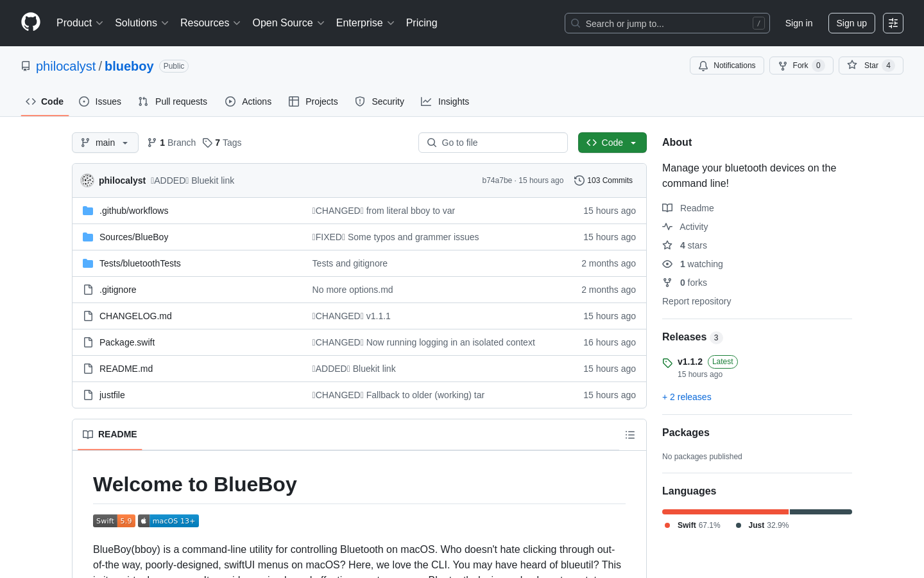View the 1 watching link
924x578 pixels.
[692, 264]
